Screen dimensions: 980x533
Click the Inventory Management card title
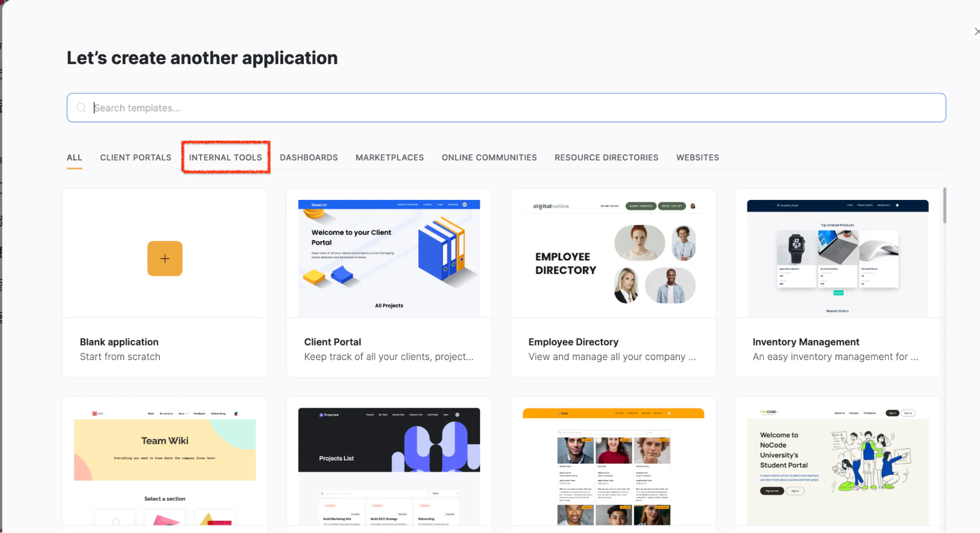[x=806, y=342]
